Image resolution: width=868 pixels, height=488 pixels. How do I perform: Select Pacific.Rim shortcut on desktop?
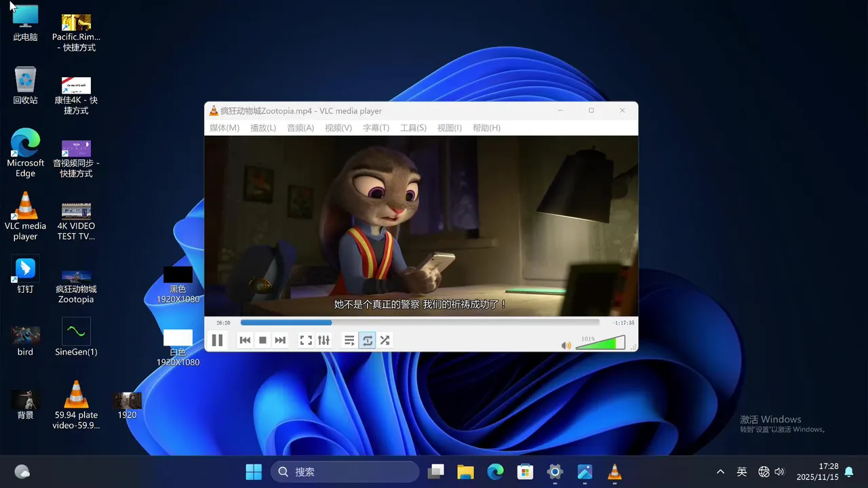coord(76,33)
